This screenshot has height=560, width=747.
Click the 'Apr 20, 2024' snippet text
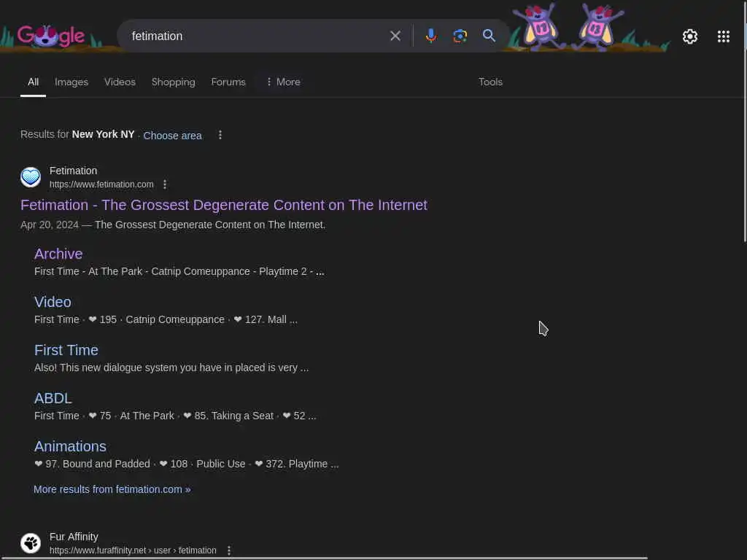point(50,225)
